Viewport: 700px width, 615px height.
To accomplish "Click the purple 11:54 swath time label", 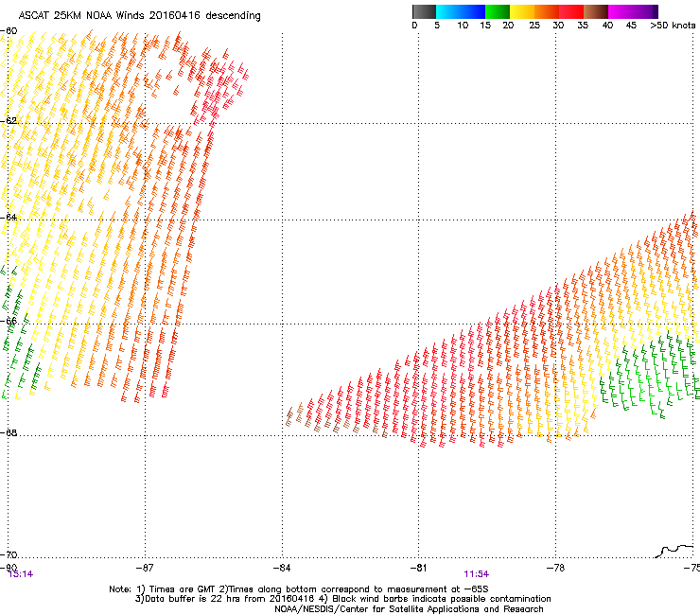I will coord(476,574).
